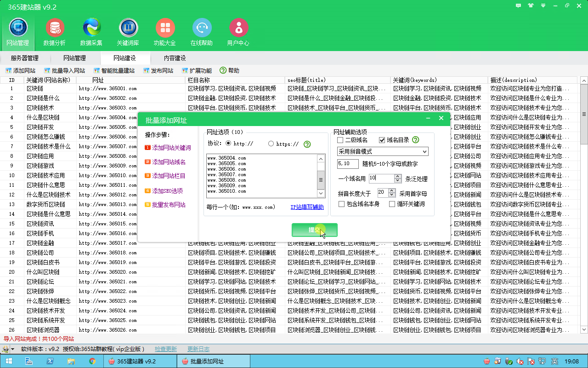Switch to the 内容建设 tab
Viewport: 588px width, 368px height.
175,58
